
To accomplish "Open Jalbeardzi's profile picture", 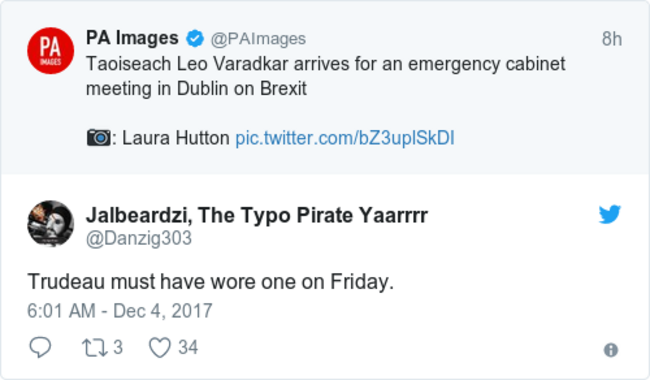I will (x=51, y=223).
